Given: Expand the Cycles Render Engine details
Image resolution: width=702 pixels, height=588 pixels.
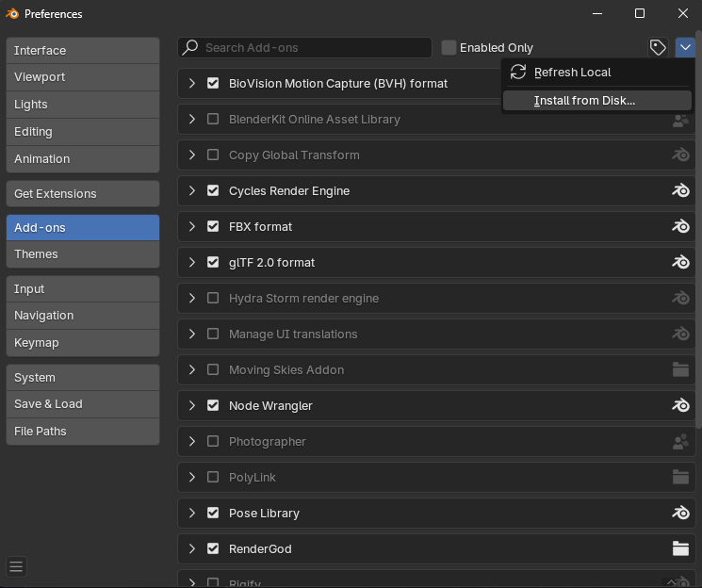Looking at the screenshot, I should 192,190.
